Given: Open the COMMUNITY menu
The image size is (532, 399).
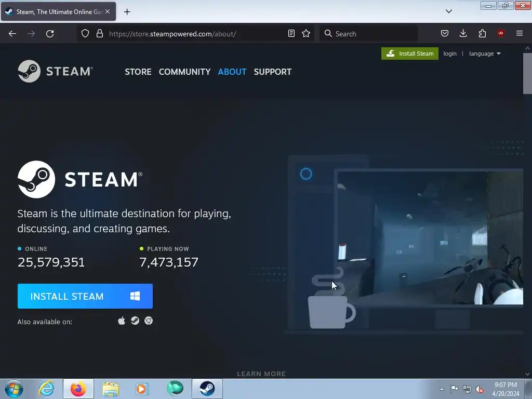Looking at the screenshot, I should coord(184,72).
